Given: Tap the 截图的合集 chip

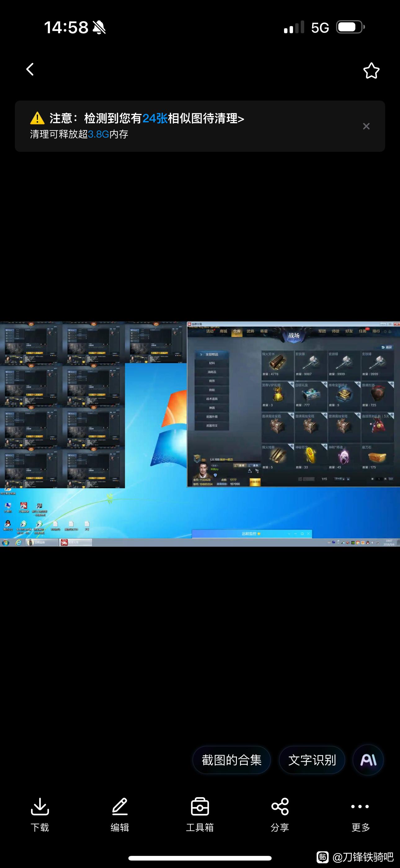Looking at the screenshot, I should click(x=231, y=760).
